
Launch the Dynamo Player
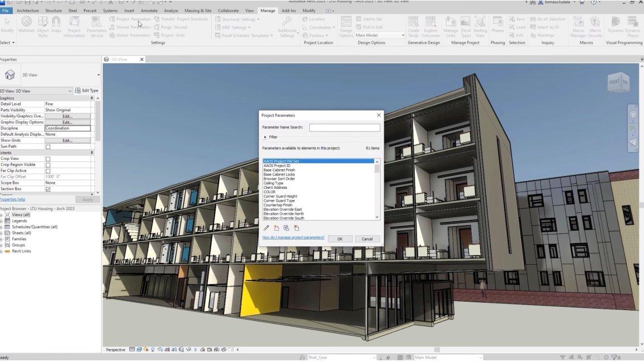tap(632, 23)
